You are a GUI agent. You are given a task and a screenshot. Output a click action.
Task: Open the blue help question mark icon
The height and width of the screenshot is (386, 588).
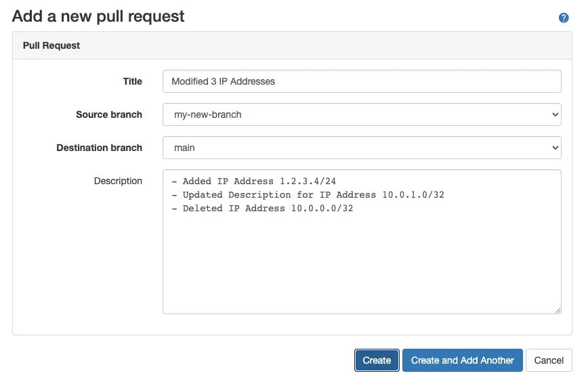point(563,18)
